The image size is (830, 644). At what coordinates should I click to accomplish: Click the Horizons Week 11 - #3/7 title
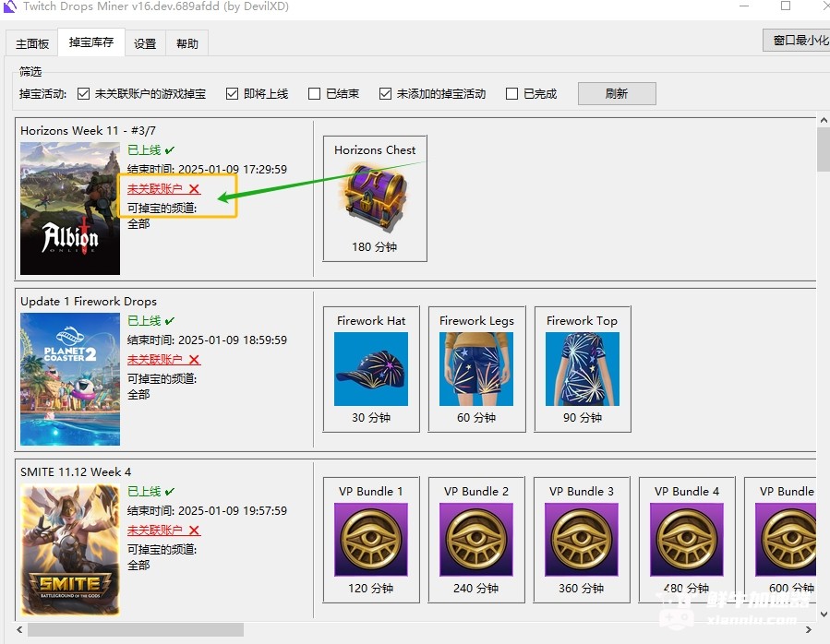88,131
